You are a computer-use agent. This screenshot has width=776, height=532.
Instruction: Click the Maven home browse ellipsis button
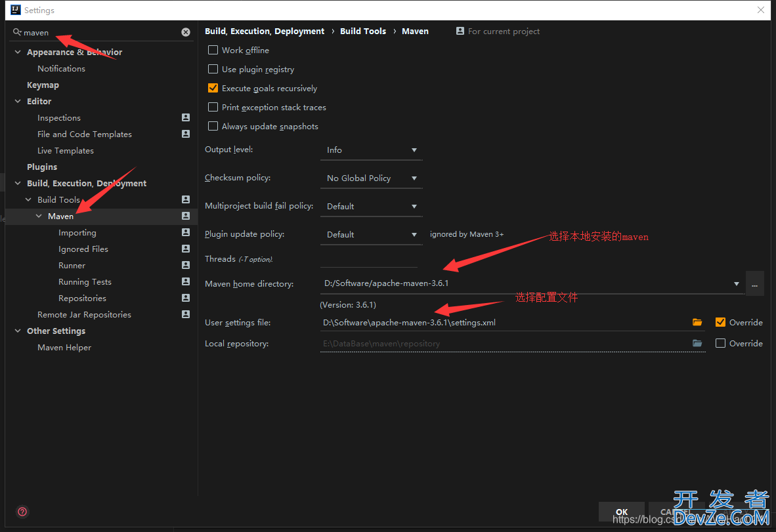pos(755,284)
